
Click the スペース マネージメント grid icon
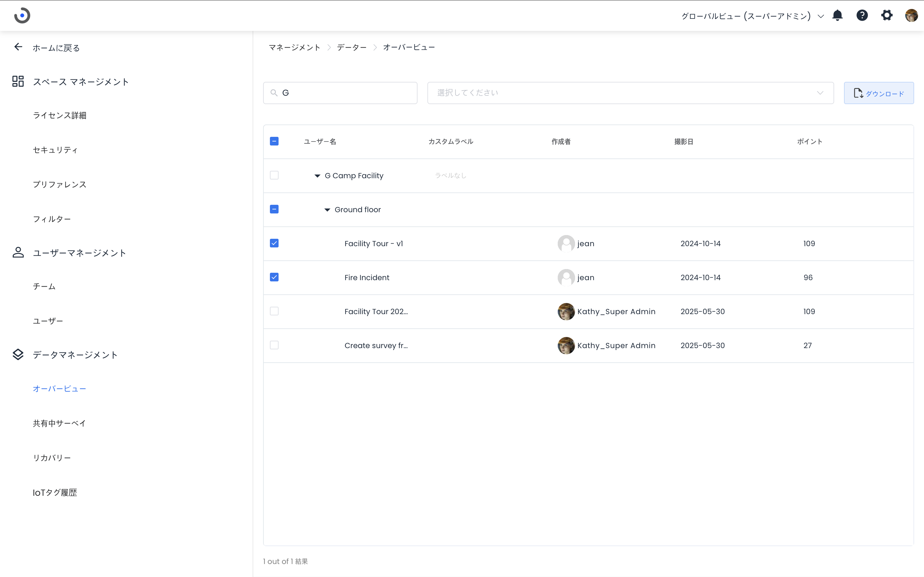coord(18,81)
